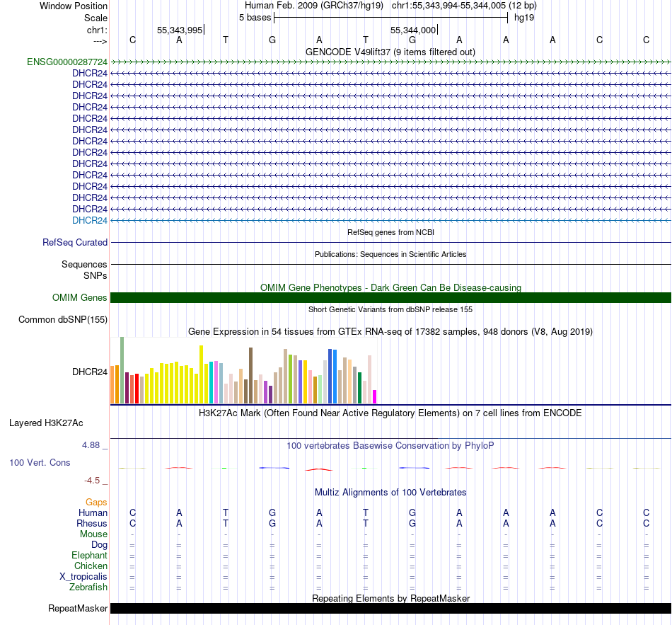672x625 pixels.
Task: Click the Rhesus species row label
Action: pos(92,523)
